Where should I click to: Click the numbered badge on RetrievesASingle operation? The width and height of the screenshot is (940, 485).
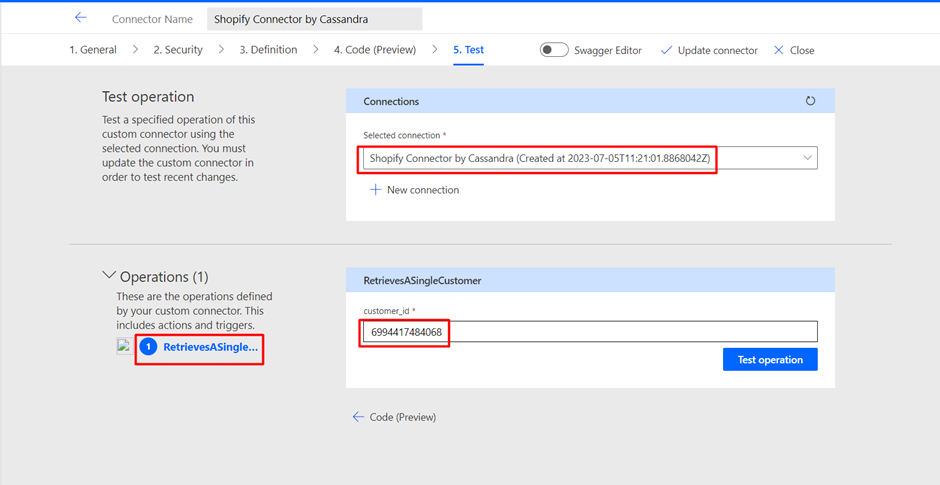coord(148,347)
